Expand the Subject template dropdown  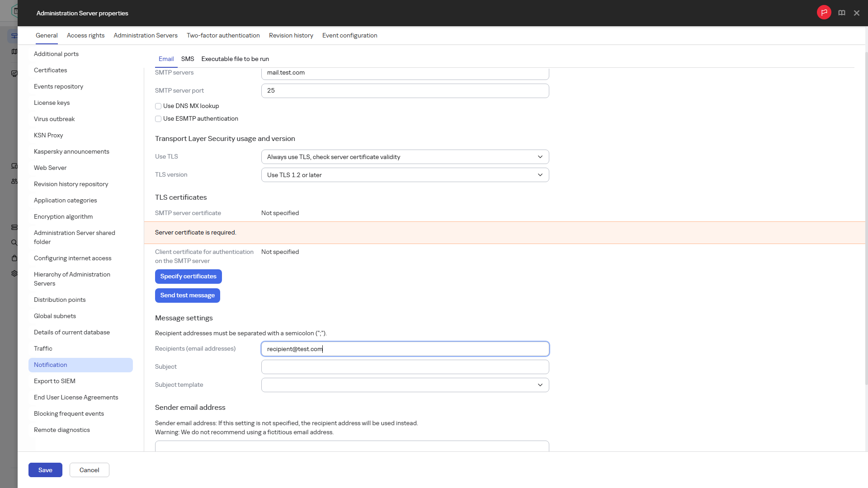405,385
